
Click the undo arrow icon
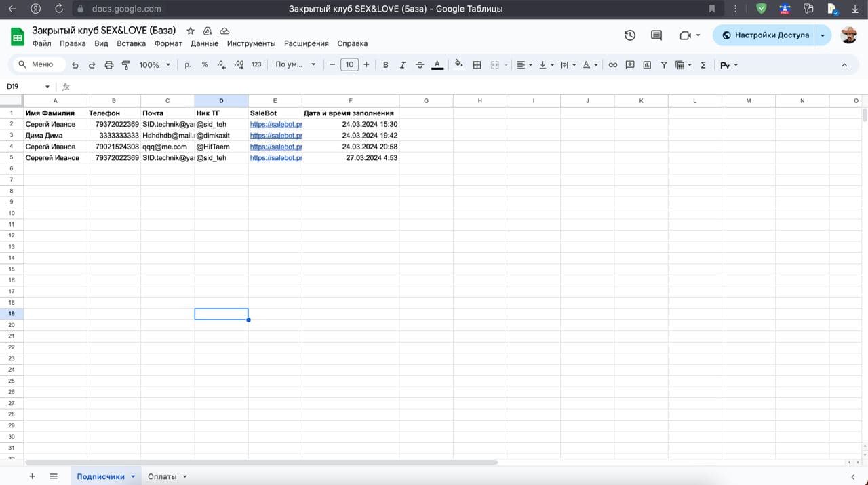[x=75, y=65]
